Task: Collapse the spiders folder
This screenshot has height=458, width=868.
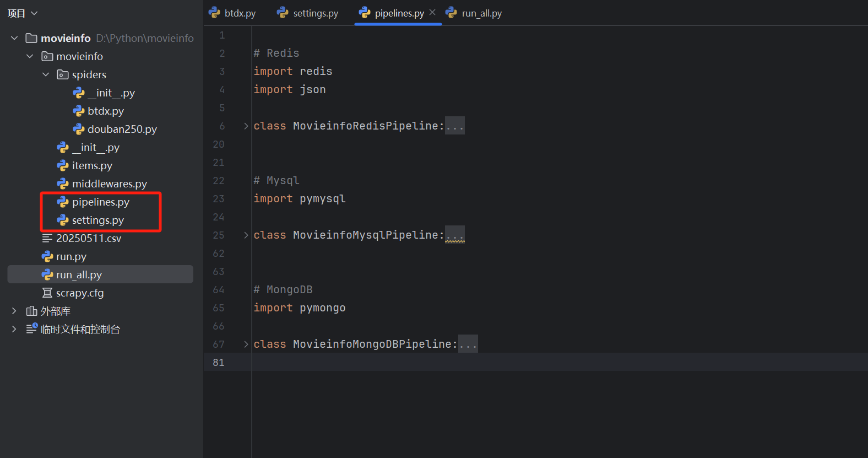Action: click(x=46, y=74)
